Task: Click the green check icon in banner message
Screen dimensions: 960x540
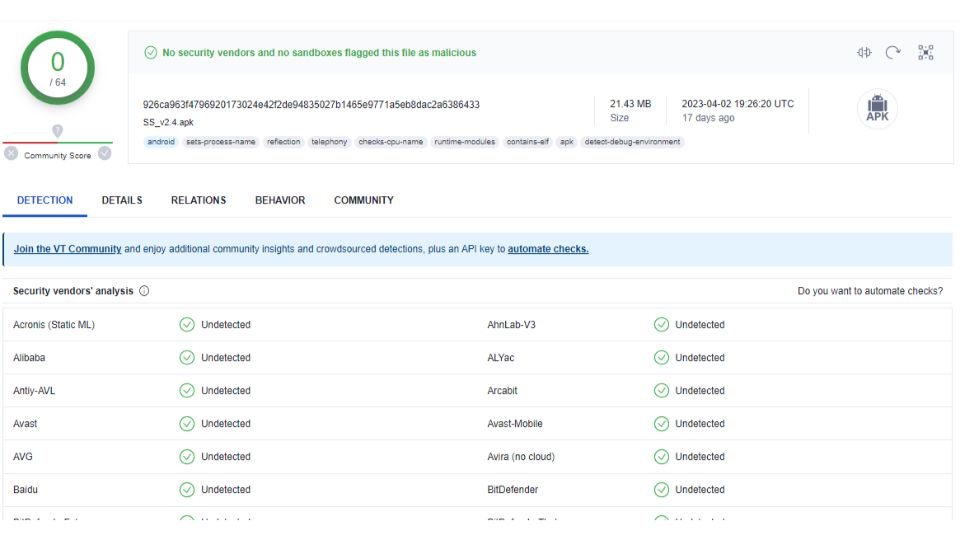Action: (151, 53)
